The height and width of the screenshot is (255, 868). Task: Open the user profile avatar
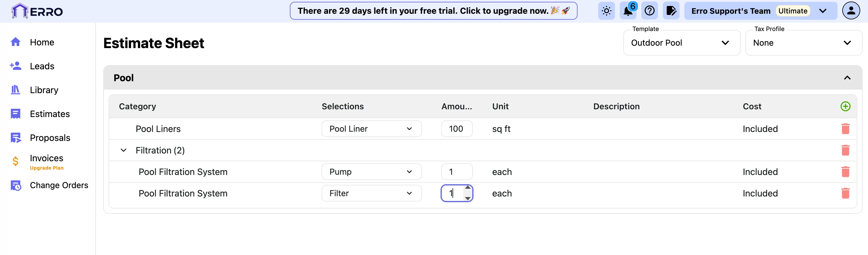tap(851, 11)
